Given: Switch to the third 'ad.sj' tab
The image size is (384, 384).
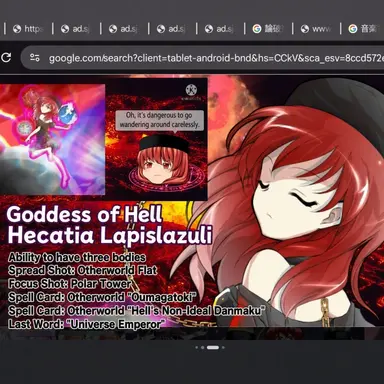Looking at the screenshot, I should 172,29.
